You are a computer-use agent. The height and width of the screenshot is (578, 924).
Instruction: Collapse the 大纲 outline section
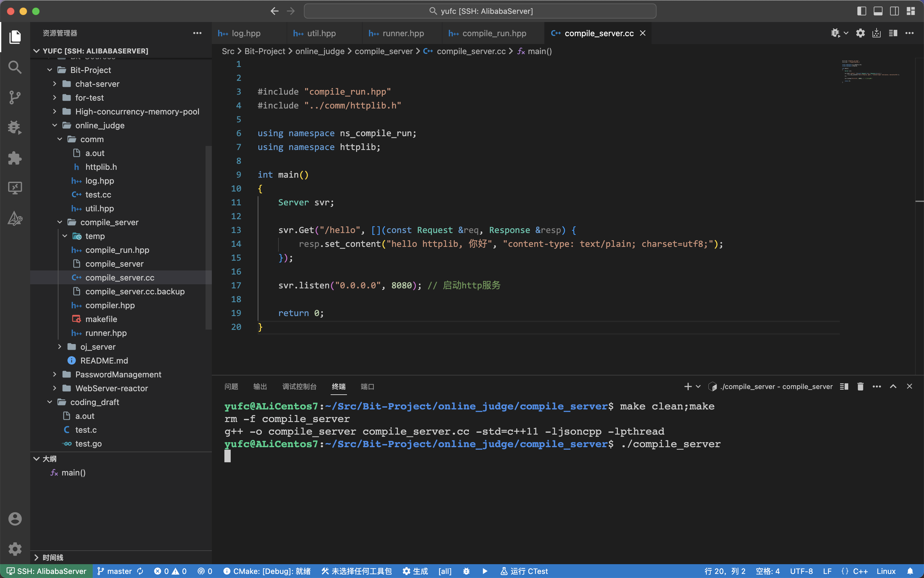[36, 459]
